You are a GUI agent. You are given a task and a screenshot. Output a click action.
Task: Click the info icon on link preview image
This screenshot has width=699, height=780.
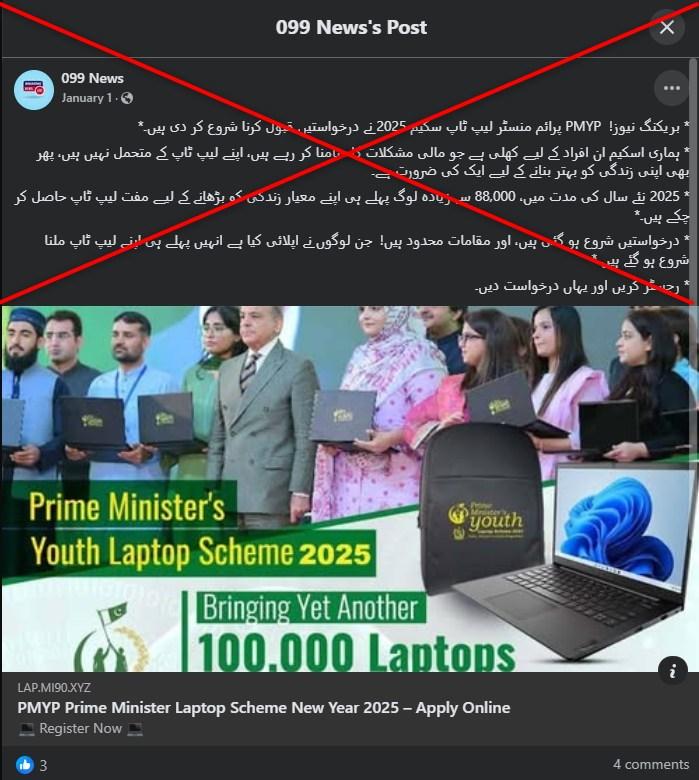(x=673, y=671)
